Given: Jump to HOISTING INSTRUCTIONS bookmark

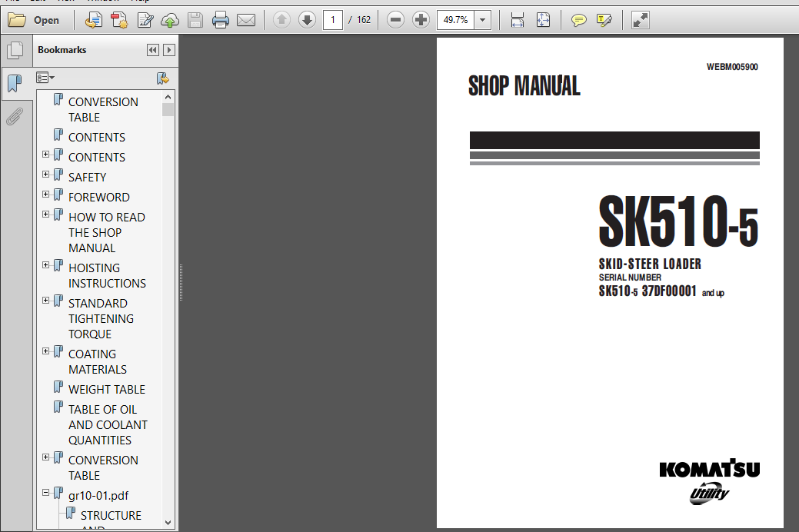Looking at the screenshot, I should 107,276.
